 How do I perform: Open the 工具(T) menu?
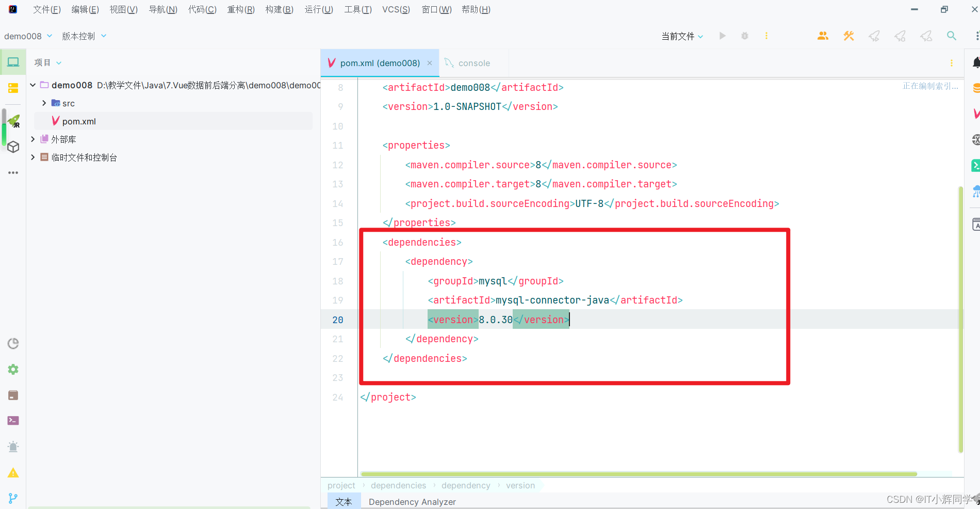click(358, 10)
